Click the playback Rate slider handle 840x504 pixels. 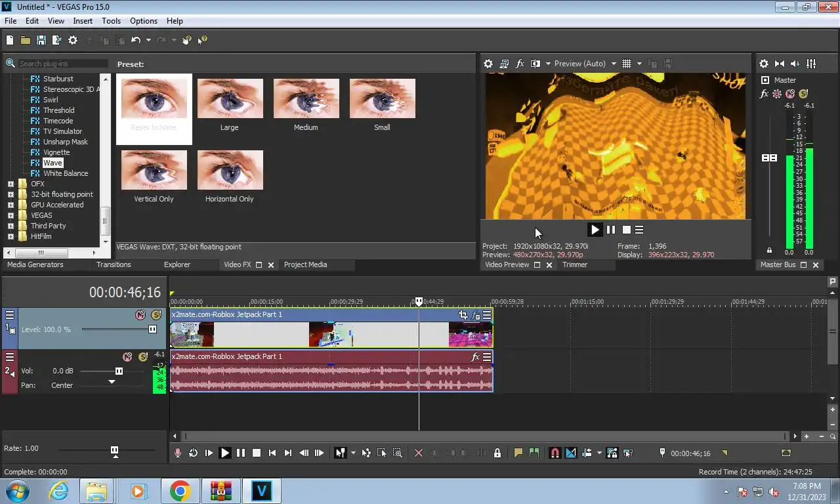pyautogui.click(x=115, y=450)
